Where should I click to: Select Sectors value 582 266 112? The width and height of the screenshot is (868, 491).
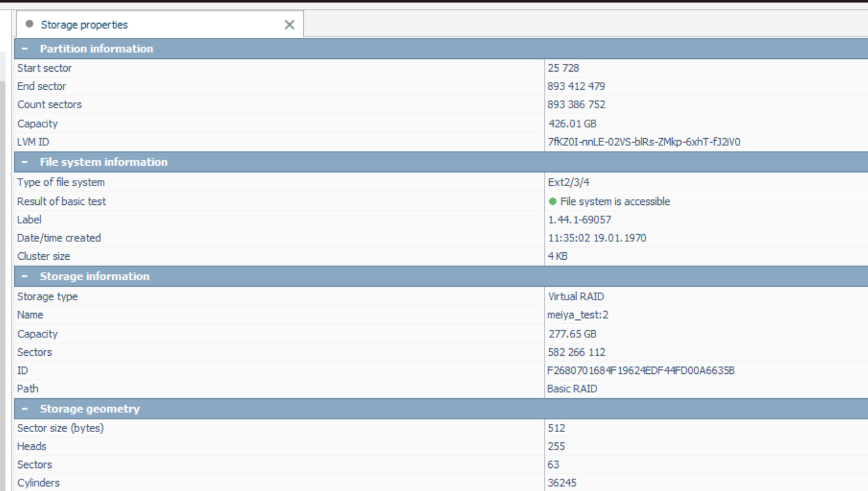(x=577, y=352)
